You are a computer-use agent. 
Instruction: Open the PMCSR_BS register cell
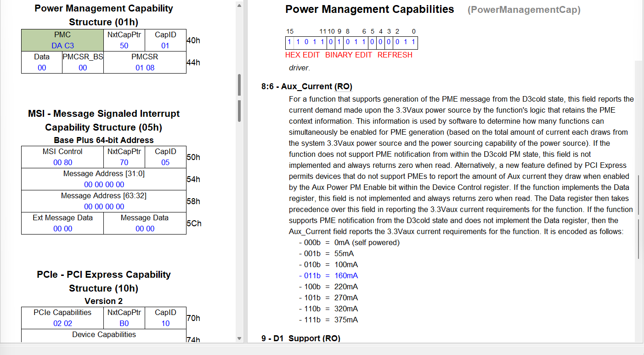pyautogui.click(x=83, y=63)
